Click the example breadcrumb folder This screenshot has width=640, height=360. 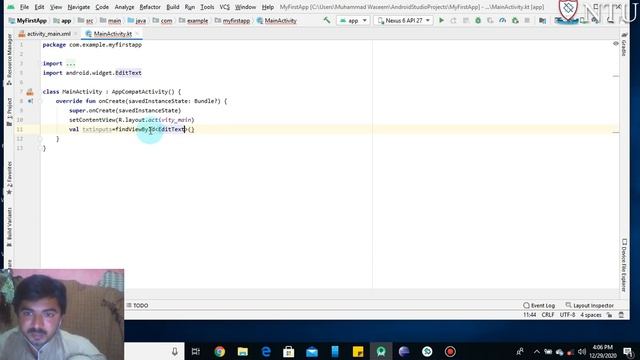click(x=193, y=20)
